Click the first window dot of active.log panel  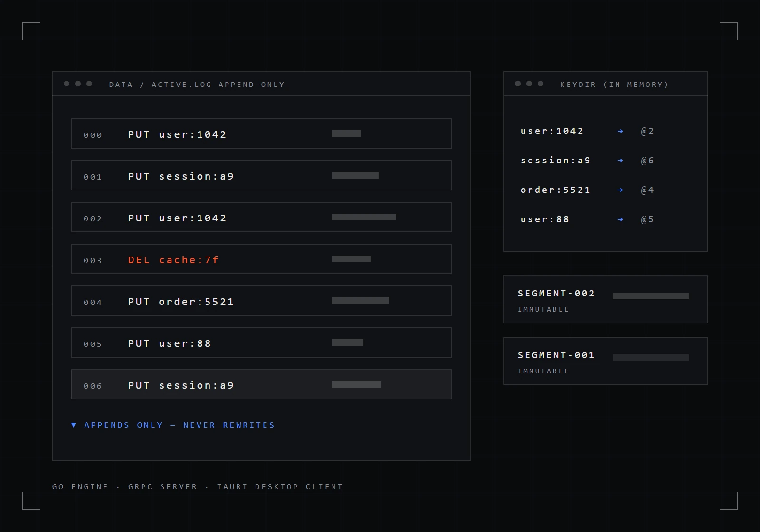(x=66, y=84)
